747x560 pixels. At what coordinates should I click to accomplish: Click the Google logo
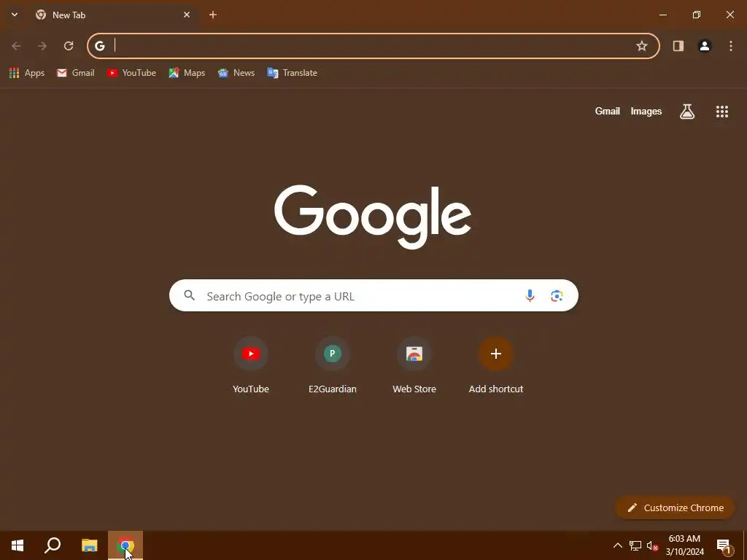[373, 217]
